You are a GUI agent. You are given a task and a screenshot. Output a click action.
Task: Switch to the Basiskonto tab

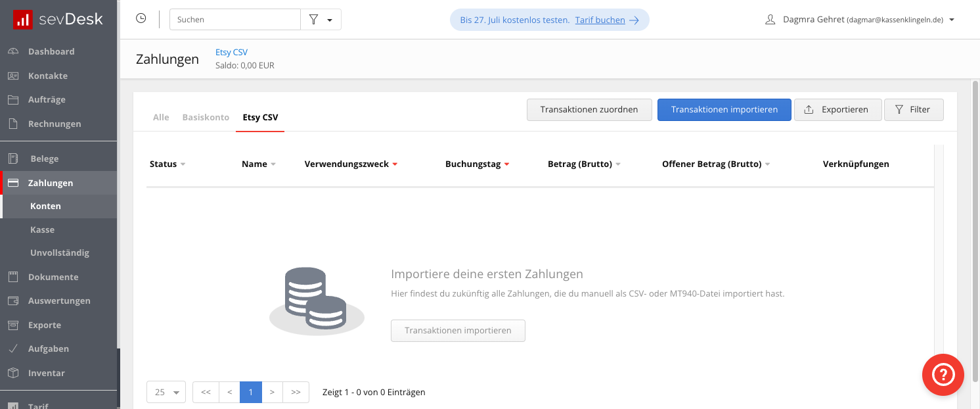(x=206, y=117)
